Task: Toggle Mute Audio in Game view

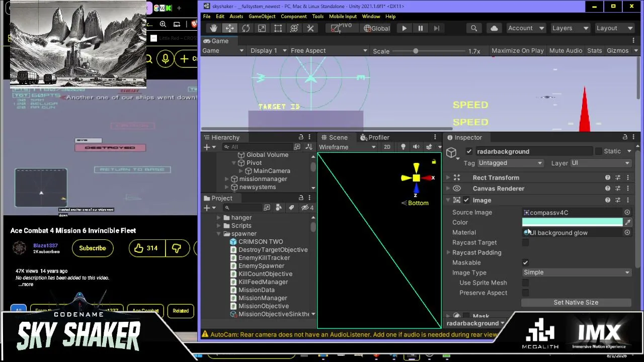Action: click(566, 51)
